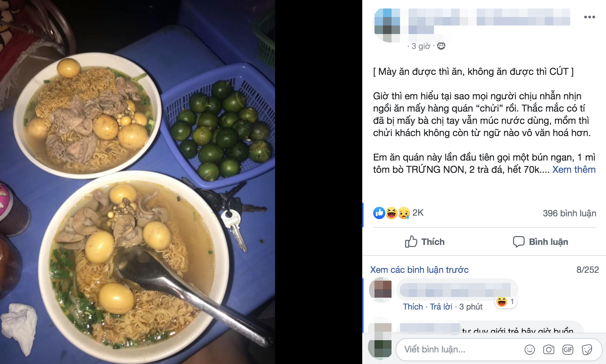Screen dimensions: 606x364
Task: Open the sticker picker icon
Action: [x=587, y=349]
